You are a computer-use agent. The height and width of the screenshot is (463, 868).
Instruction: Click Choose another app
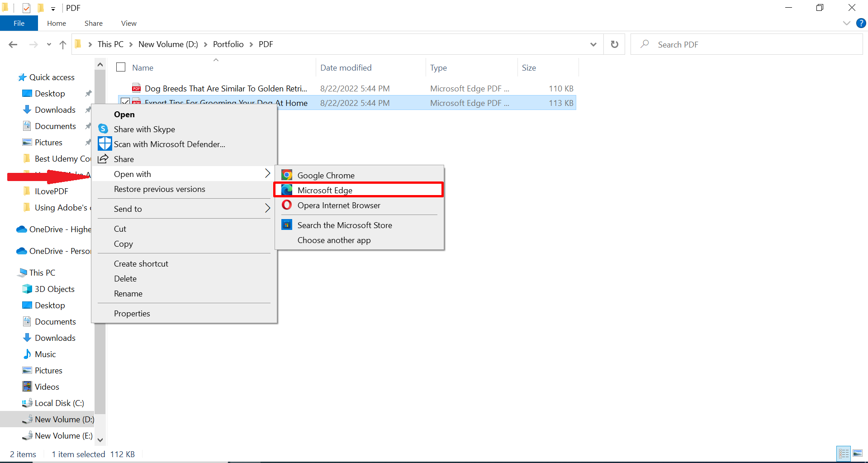334,240
